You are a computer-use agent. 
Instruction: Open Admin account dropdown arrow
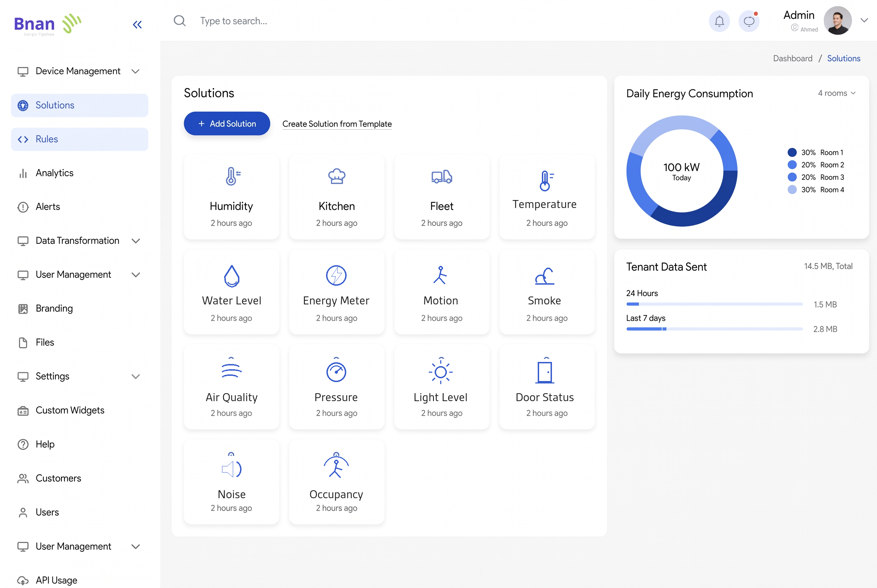(x=864, y=20)
